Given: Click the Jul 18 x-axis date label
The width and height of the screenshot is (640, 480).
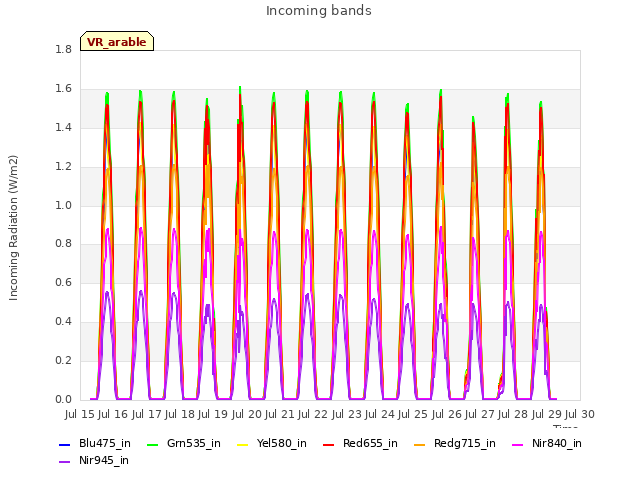Looking at the screenshot, I should coord(180,414).
